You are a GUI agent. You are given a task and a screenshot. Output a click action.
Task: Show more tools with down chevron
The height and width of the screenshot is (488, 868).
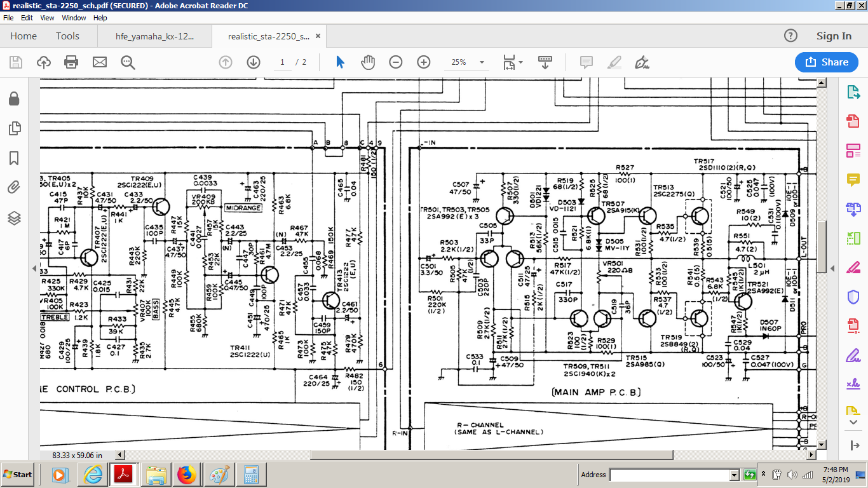[x=853, y=422]
